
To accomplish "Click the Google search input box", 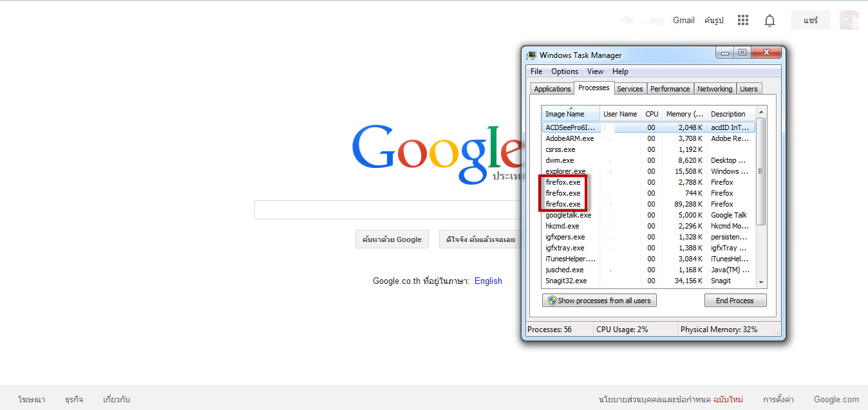I will coord(387,210).
